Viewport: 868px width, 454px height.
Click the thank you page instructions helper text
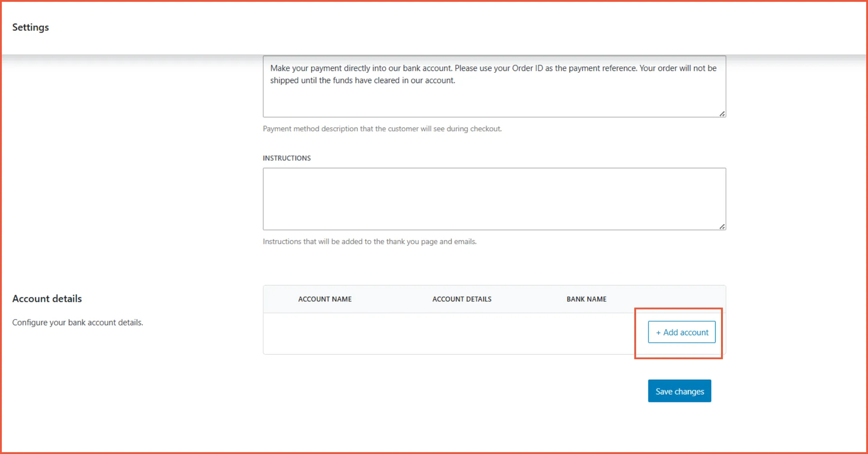click(369, 241)
